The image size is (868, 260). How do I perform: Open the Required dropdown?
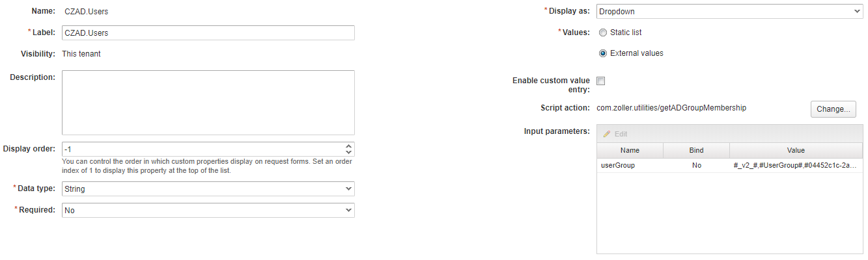pos(208,211)
